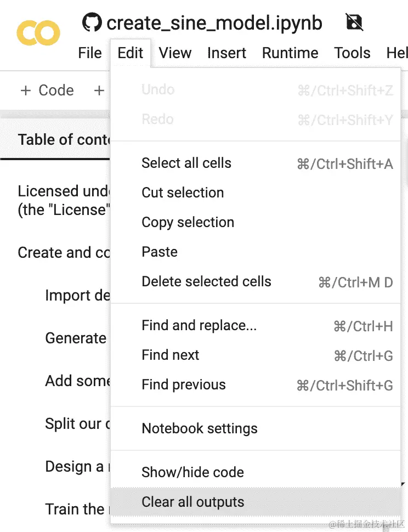Open Find and replace dialog
This screenshot has width=408, height=532.
point(199,325)
